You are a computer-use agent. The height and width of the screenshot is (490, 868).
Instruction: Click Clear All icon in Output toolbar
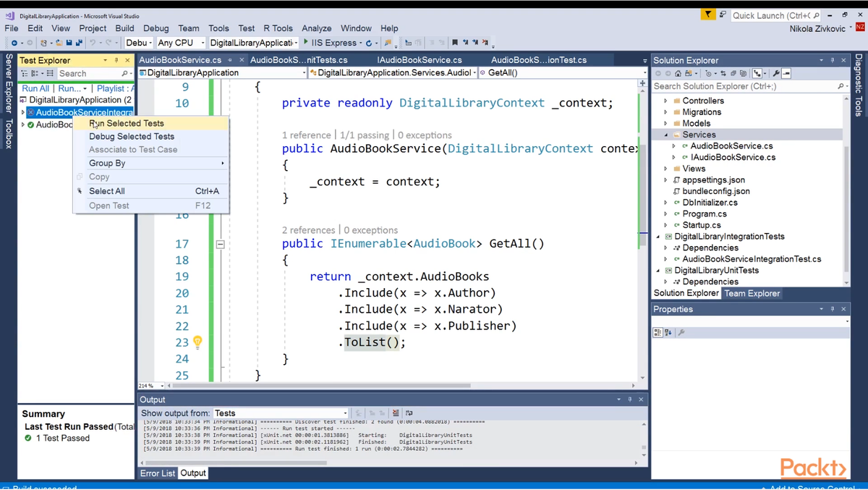[396, 413]
